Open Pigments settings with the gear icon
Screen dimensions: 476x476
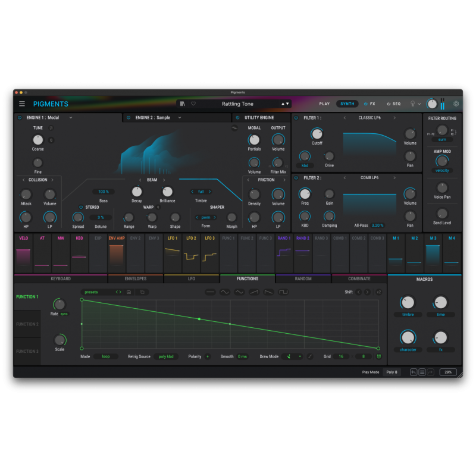[456, 104]
